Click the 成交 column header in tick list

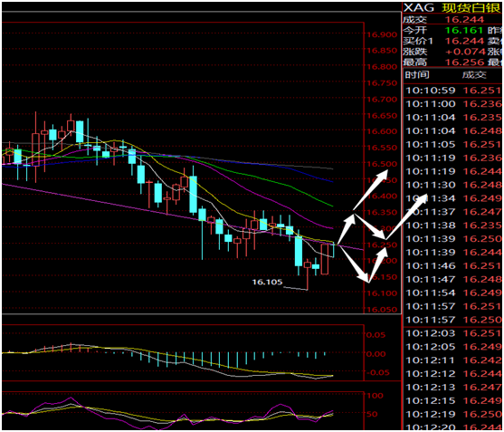click(474, 75)
